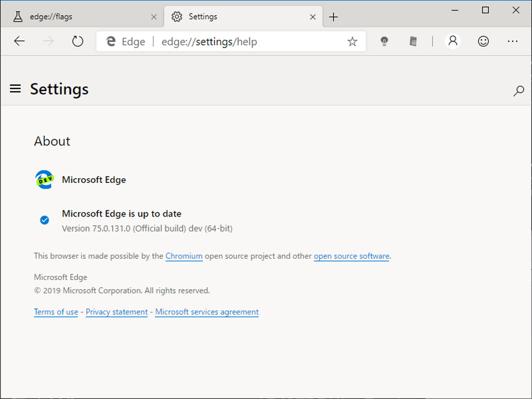Viewport: 532px width, 399px height.
Task: Send feedback via the smiley icon
Action: pyautogui.click(x=483, y=41)
